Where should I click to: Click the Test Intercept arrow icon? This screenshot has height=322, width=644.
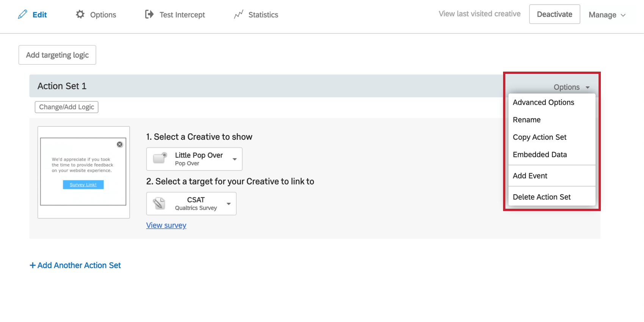tap(149, 14)
